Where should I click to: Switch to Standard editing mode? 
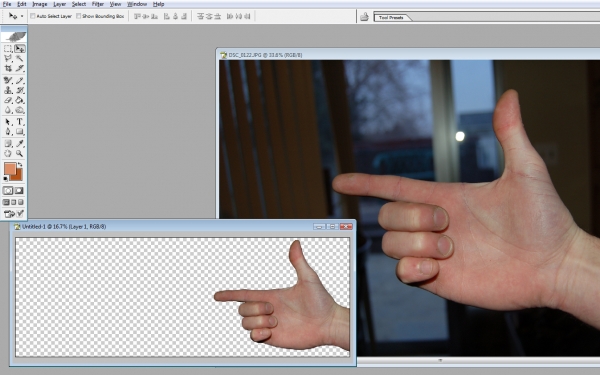pyautogui.click(x=8, y=191)
